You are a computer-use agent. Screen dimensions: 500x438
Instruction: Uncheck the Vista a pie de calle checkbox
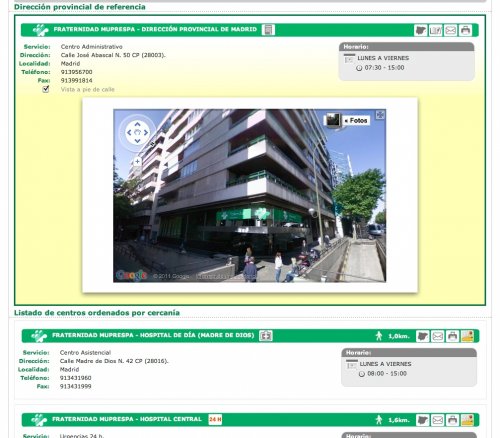(x=46, y=89)
